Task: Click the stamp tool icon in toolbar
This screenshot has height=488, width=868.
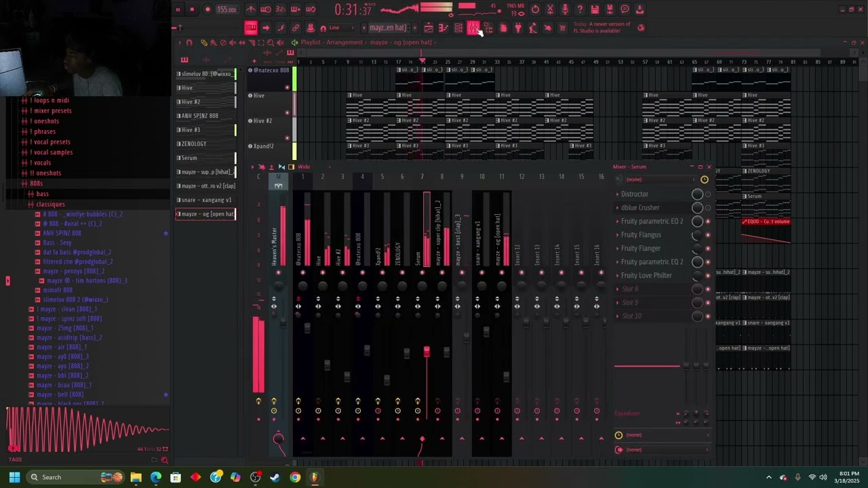Action: 311,28
